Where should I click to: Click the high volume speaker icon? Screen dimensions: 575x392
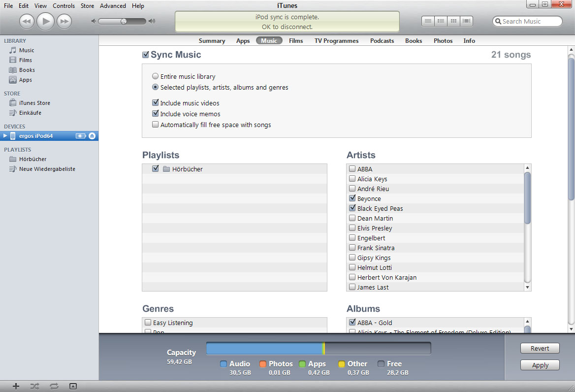click(x=152, y=21)
